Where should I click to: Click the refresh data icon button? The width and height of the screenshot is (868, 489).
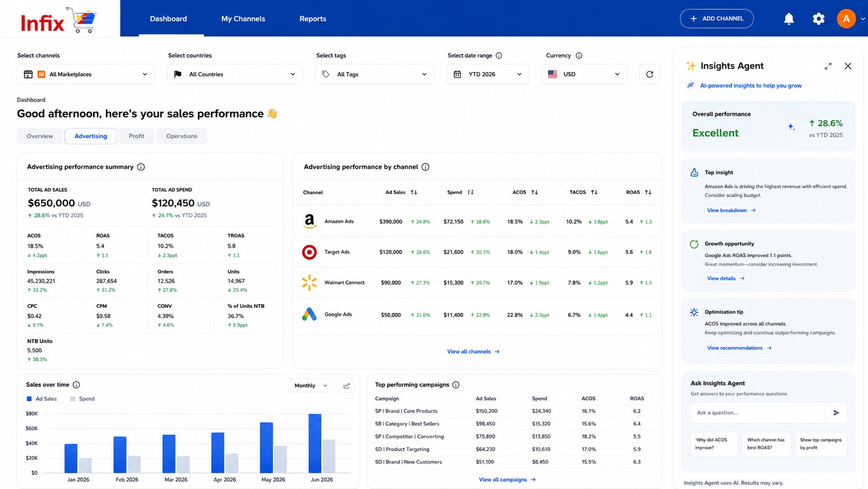[x=649, y=74]
